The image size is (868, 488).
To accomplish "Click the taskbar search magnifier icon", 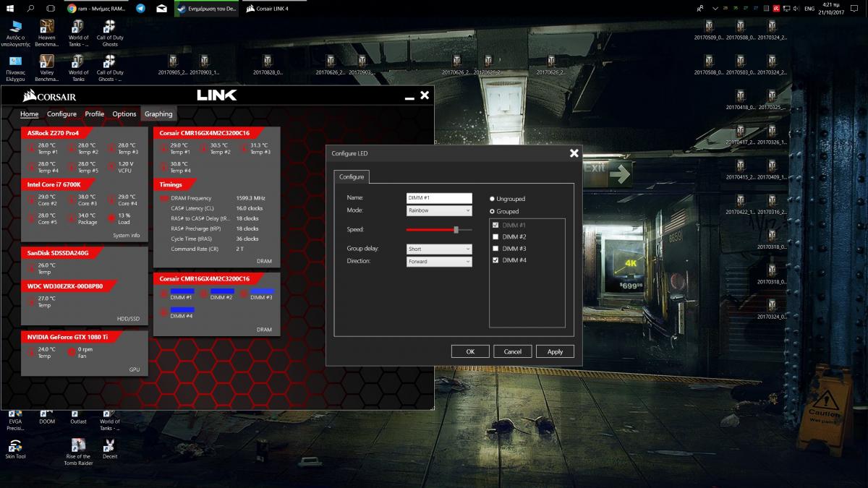I will pyautogui.click(x=30, y=9).
